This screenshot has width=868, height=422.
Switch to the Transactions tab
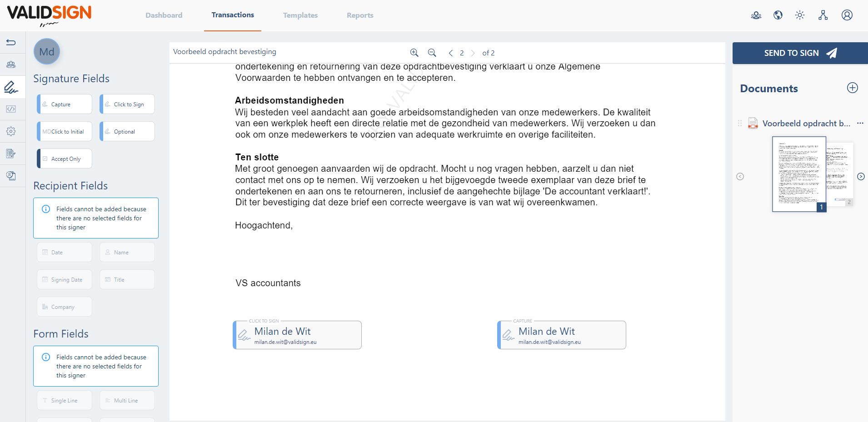[233, 15]
